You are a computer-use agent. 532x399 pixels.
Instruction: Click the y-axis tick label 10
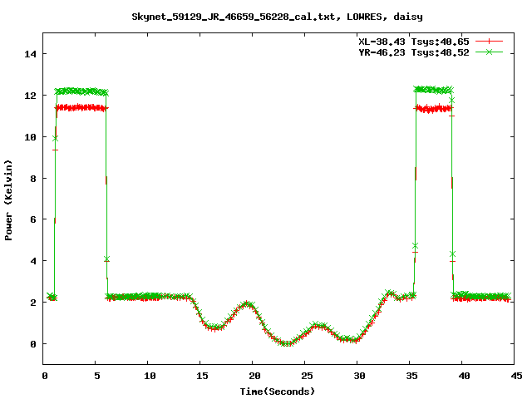(x=30, y=137)
